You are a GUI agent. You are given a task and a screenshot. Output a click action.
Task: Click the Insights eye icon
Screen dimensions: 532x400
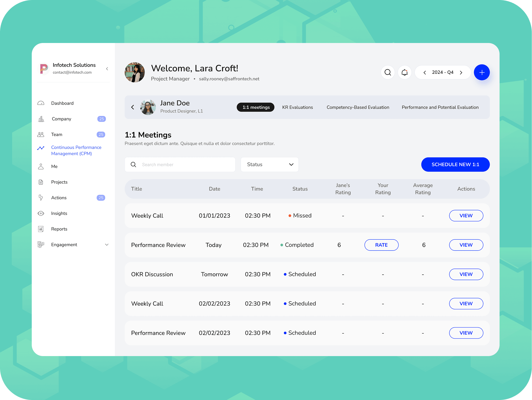point(41,213)
